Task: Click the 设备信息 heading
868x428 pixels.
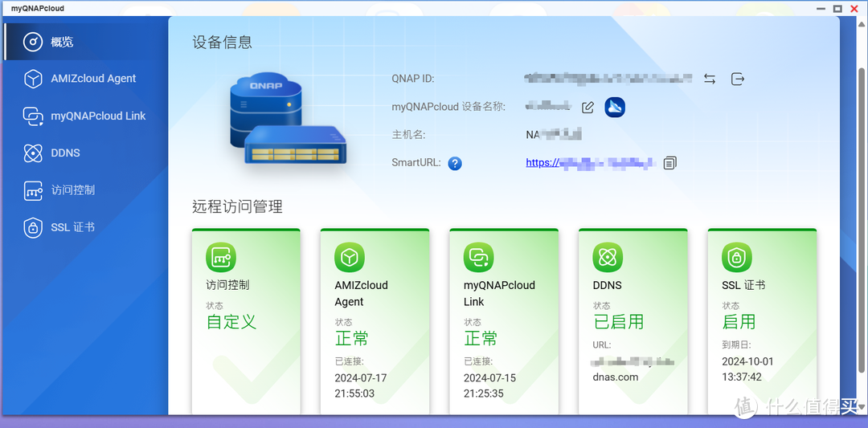Action: tap(223, 42)
